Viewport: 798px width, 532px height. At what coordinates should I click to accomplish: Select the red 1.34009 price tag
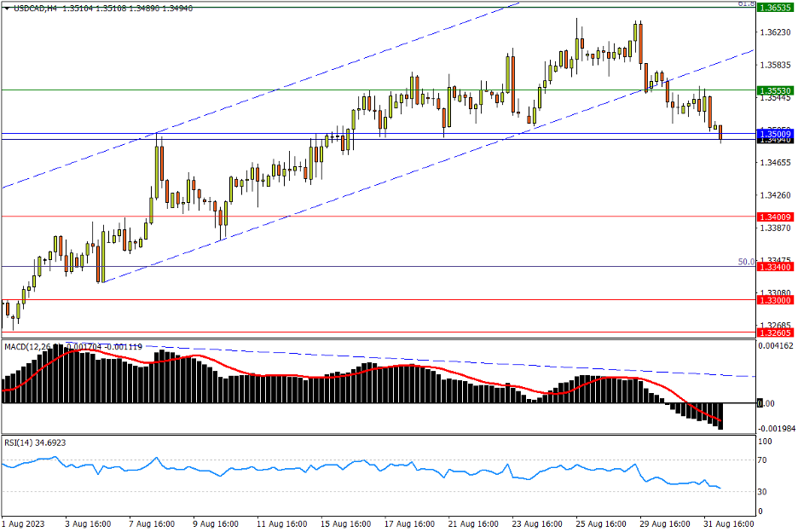(775, 217)
